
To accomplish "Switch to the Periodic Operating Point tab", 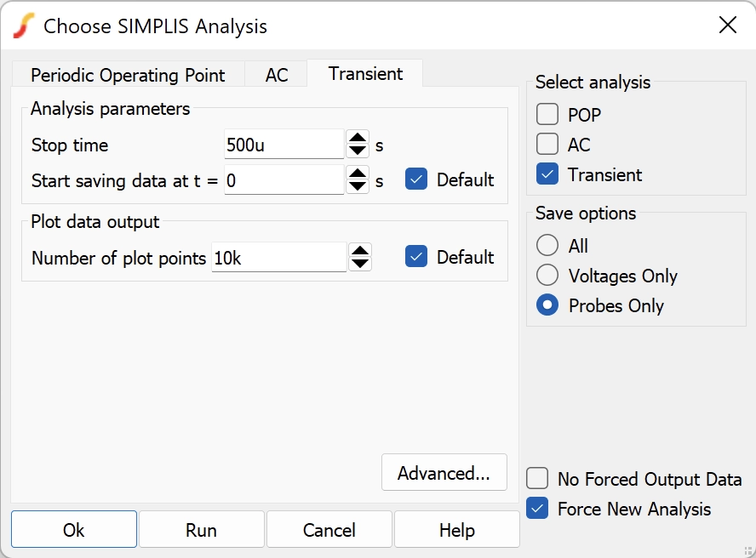I will click(128, 75).
